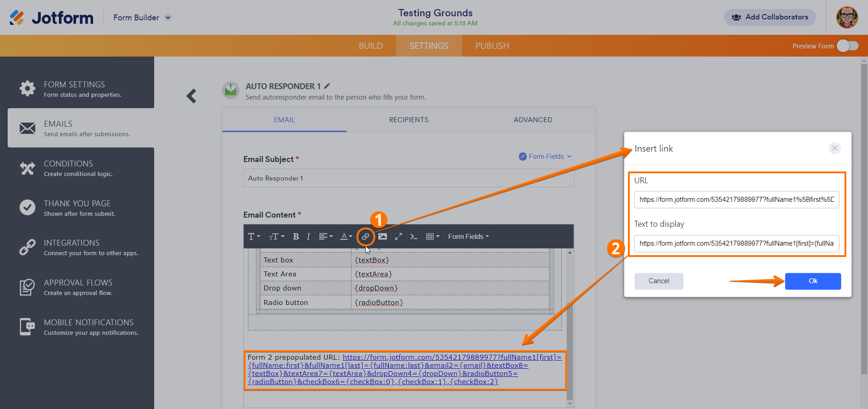This screenshot has width=868, height=409.
Task: Click the 'Text box' label cell
Action: [306, 260]
